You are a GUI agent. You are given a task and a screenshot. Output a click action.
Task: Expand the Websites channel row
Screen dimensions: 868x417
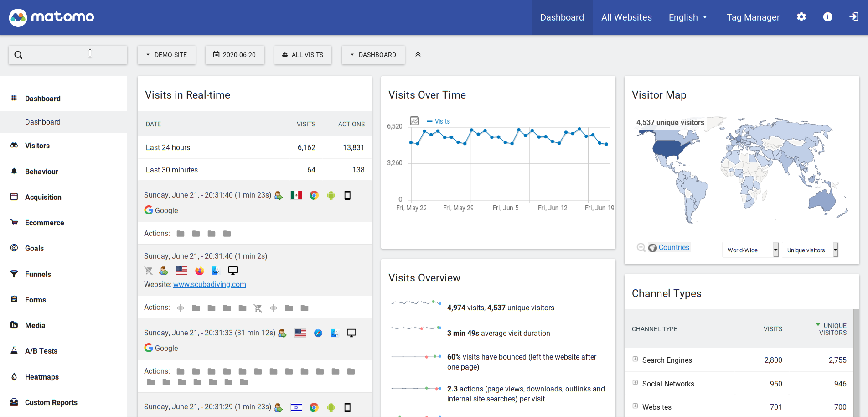[635, 406]
